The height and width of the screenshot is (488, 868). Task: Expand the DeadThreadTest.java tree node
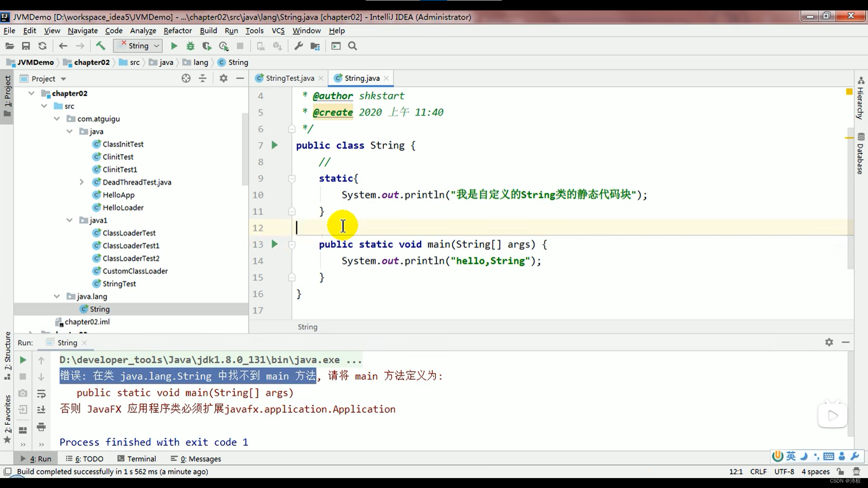pyautogui.click(x=82, y=182)
